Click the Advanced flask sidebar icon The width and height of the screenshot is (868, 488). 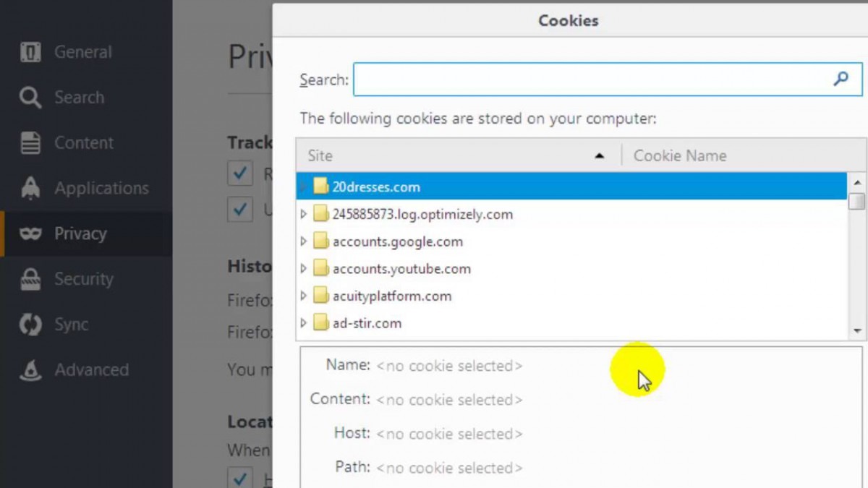click(30, 369)
